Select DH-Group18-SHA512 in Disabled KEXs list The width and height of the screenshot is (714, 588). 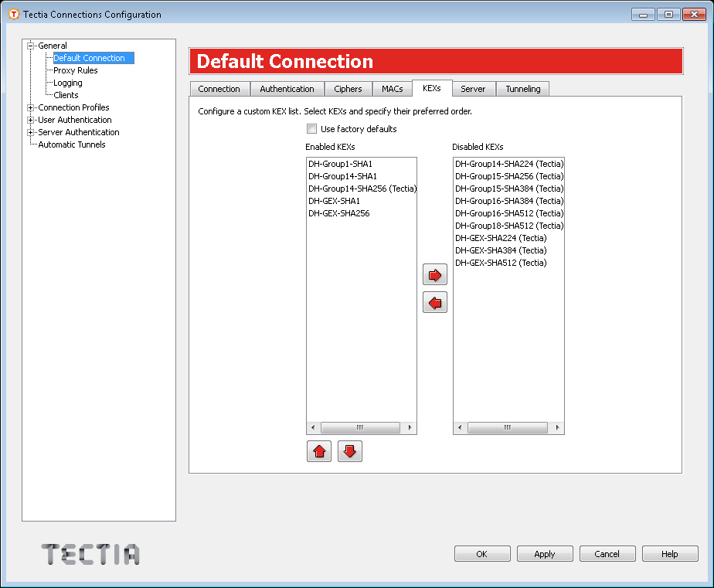pyautogui.click(x=508, y=226)
